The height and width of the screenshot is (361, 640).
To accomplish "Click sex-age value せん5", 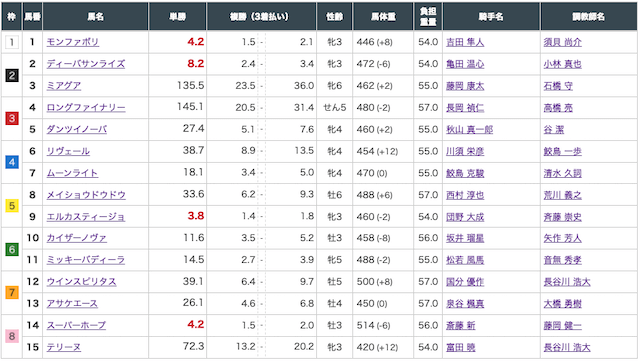I will coord(335,108).
